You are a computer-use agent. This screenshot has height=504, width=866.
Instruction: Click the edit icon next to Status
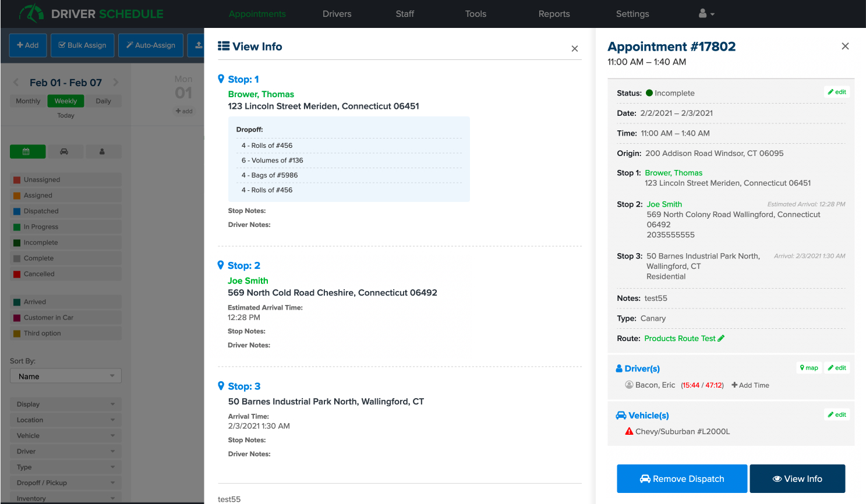click(837, 92)
